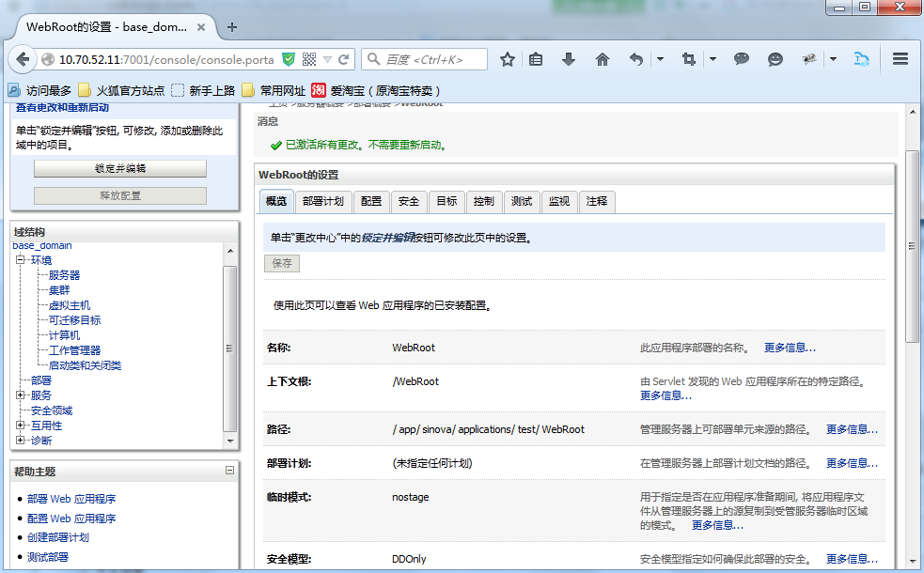This screenshot has width=924, height=573.
Task: Open dropdown next to undo arrow icon
Action: point(660,59)
